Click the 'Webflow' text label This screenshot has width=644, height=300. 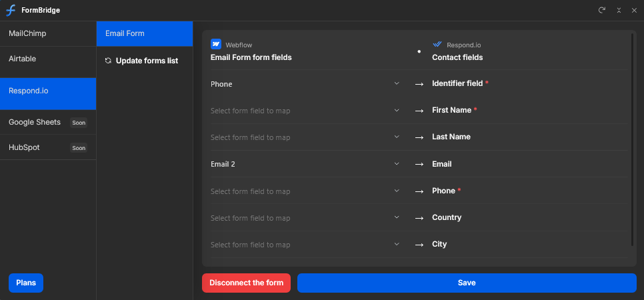[x=239, y=45]
